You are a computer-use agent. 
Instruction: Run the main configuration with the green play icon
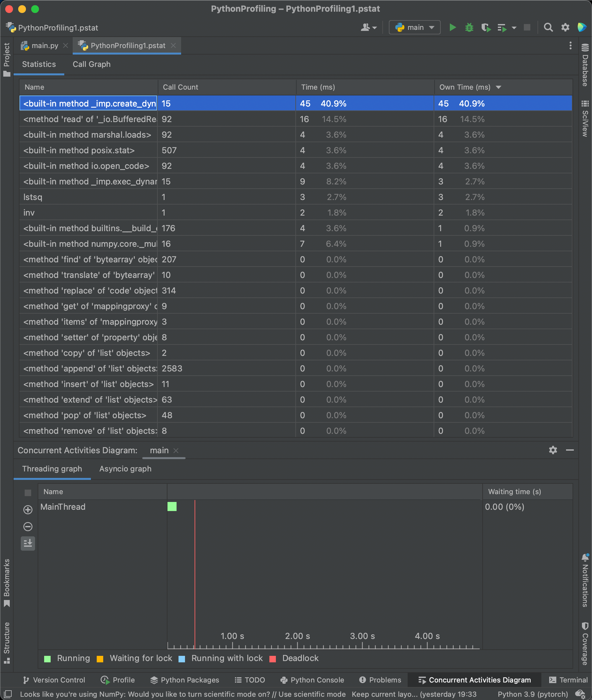click(452, 28)
